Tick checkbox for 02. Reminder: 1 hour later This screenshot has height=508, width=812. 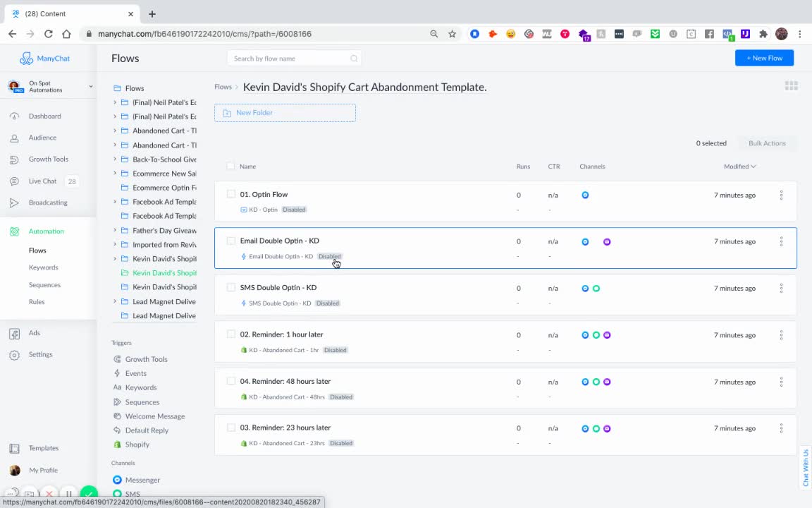coord(230,334)
